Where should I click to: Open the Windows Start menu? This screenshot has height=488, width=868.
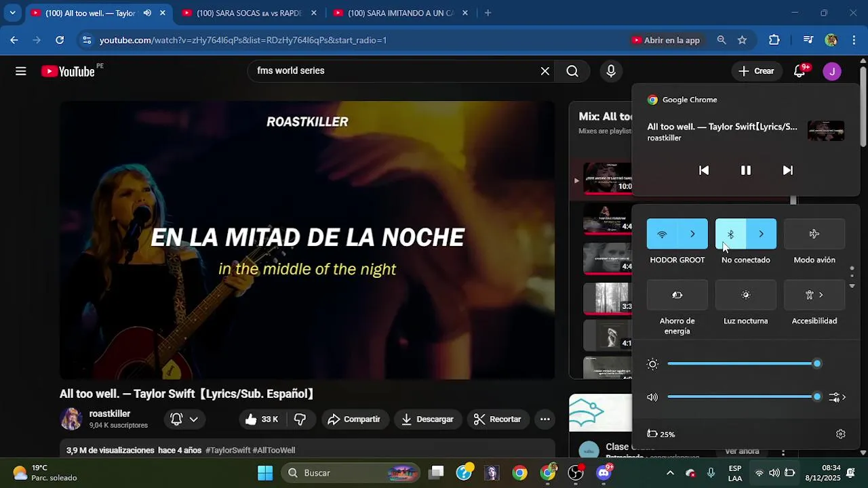pos(265,473)
